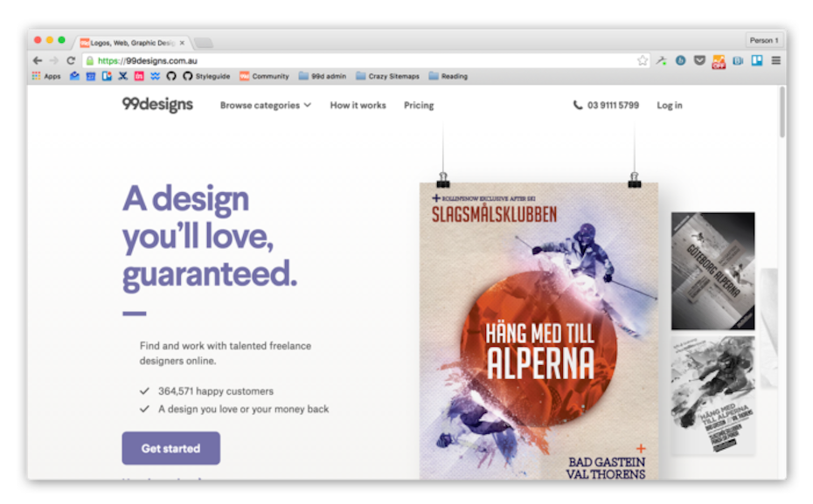Click the Trello extension icon
813x504 pixels.
tap(757, 60)
